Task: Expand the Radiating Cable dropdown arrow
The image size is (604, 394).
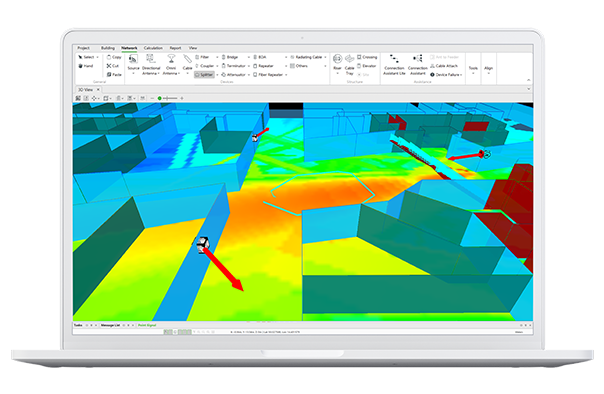Action: pos(325,57)
